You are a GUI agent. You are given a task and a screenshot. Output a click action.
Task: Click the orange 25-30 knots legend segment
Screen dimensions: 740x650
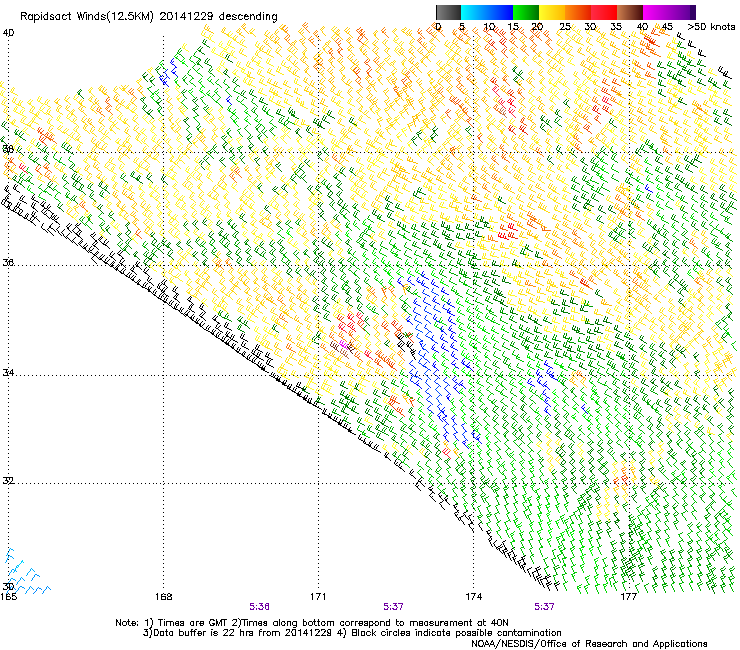578,12
